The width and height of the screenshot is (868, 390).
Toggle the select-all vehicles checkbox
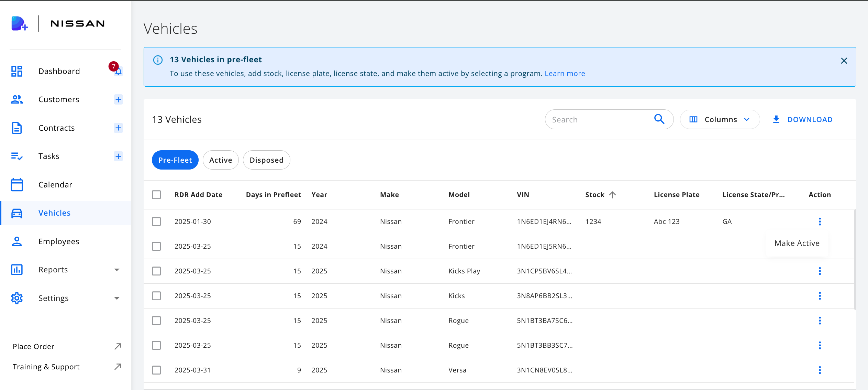point(156,195)
